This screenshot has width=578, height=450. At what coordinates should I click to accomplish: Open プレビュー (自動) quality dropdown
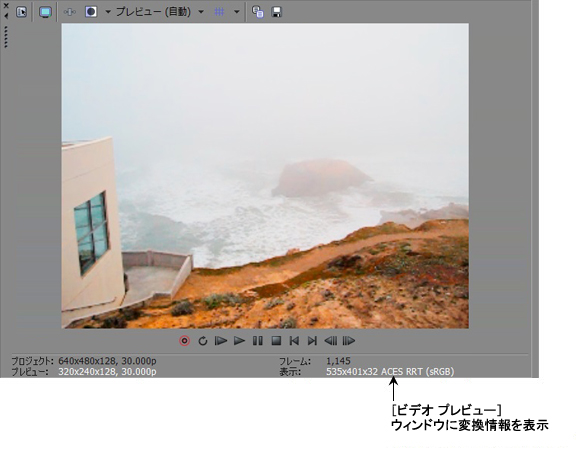(x=160, y=12)
